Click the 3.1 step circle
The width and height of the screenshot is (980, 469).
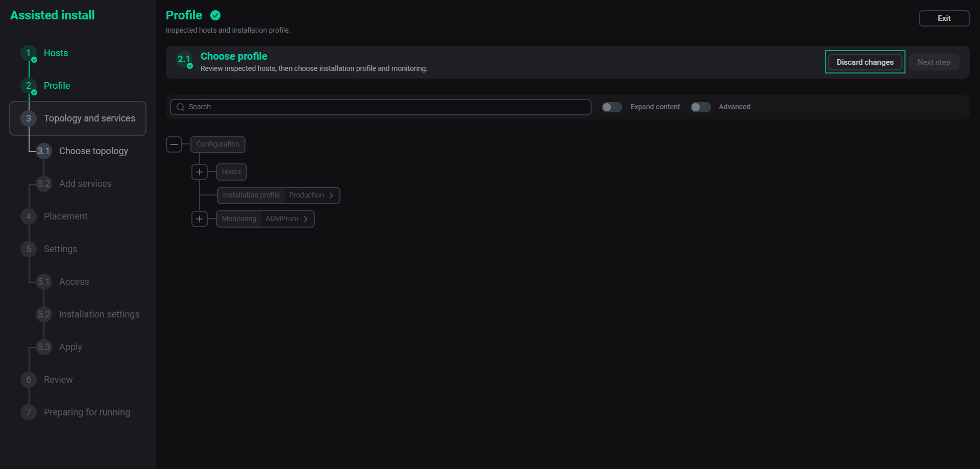[44, 151]
